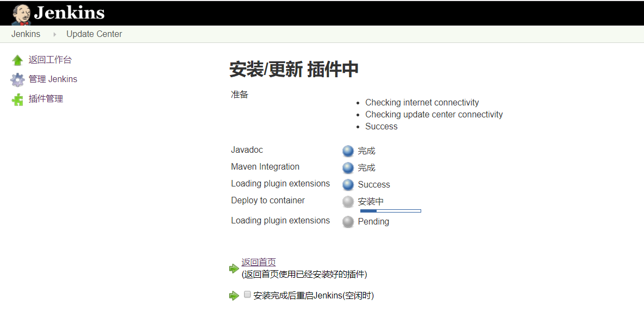Image resolution: width=644 pixels, height=324 pixels.
Task: Click the Deploy to container progress bar
Action: (x=391, y=211)
